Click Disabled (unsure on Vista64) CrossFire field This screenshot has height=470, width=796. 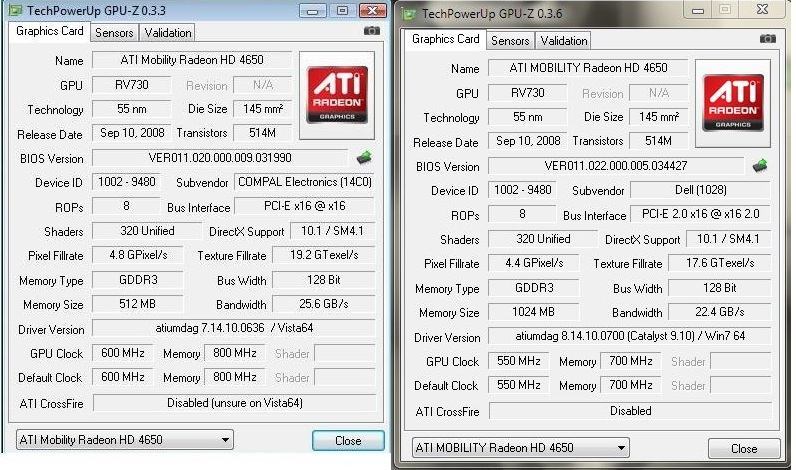coord(235,403)
